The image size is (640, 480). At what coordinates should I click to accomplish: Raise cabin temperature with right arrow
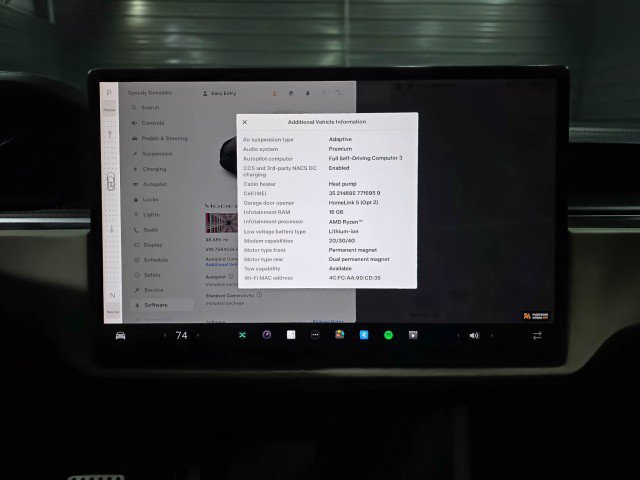(198, 336)
